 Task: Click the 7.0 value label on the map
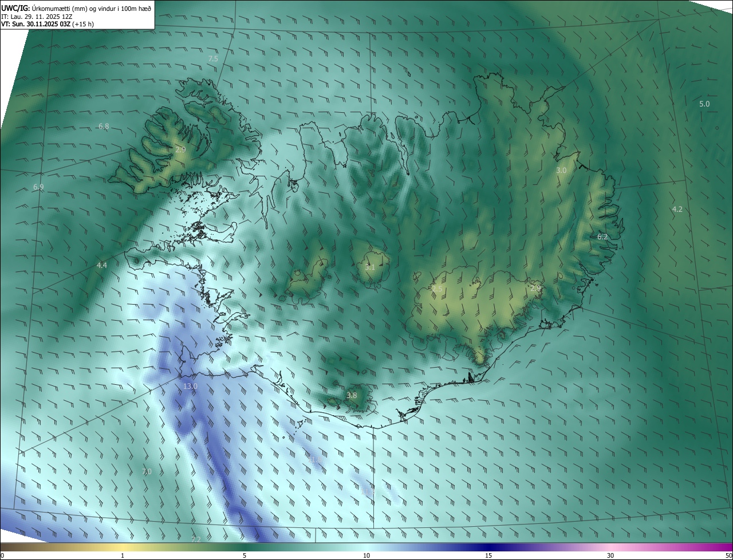pos(147,472)
